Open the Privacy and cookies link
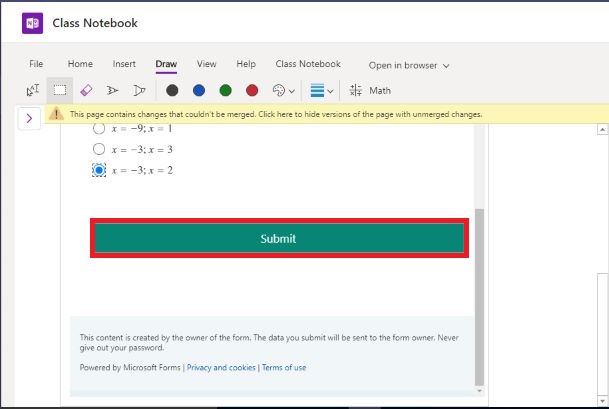The image size is (609, 409). point(221,367)
